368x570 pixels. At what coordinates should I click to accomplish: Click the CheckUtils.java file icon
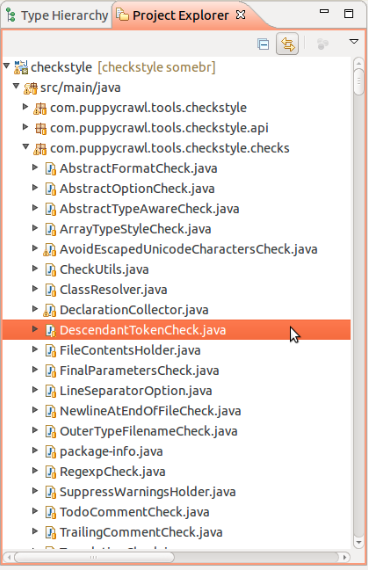click(x=50, y=270)
